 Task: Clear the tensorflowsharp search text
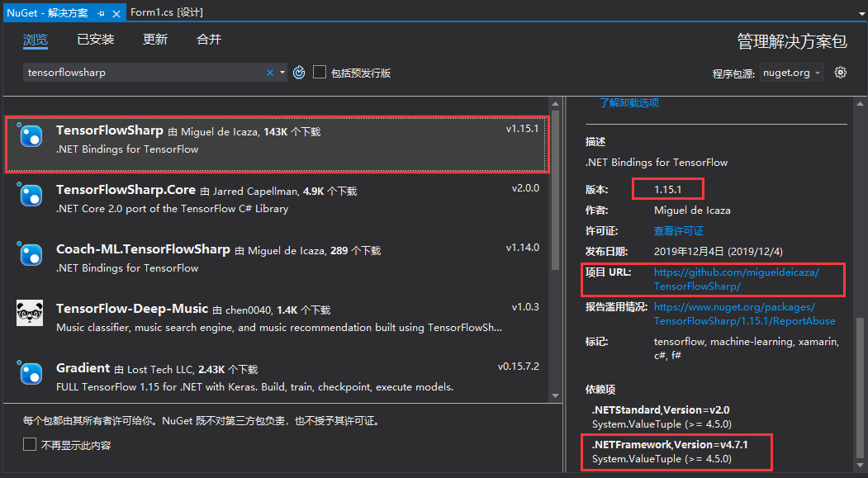coord(270,72)
